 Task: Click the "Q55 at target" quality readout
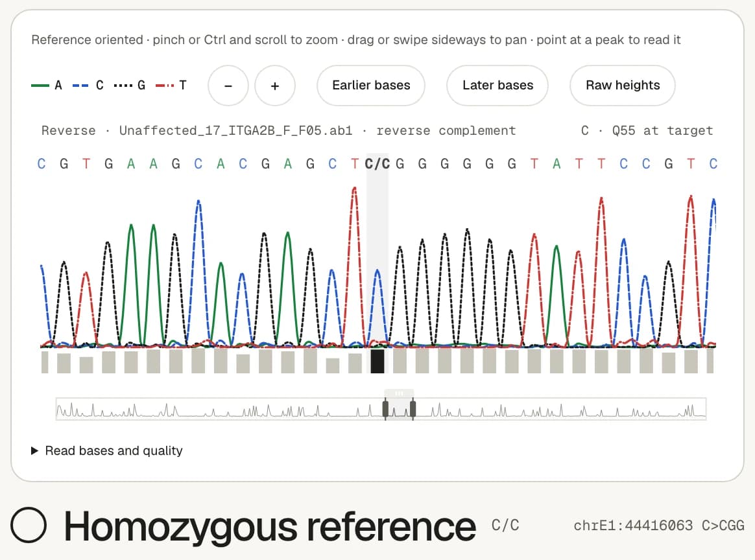pos(662,131)
